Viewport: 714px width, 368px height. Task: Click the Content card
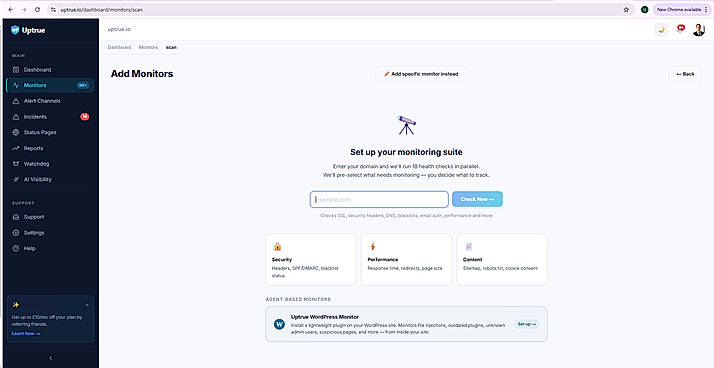click(x=502, y=260)
